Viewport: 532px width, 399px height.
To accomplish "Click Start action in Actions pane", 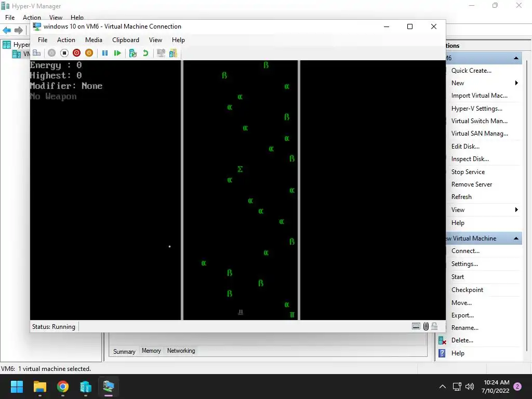I will coord(457,277).
